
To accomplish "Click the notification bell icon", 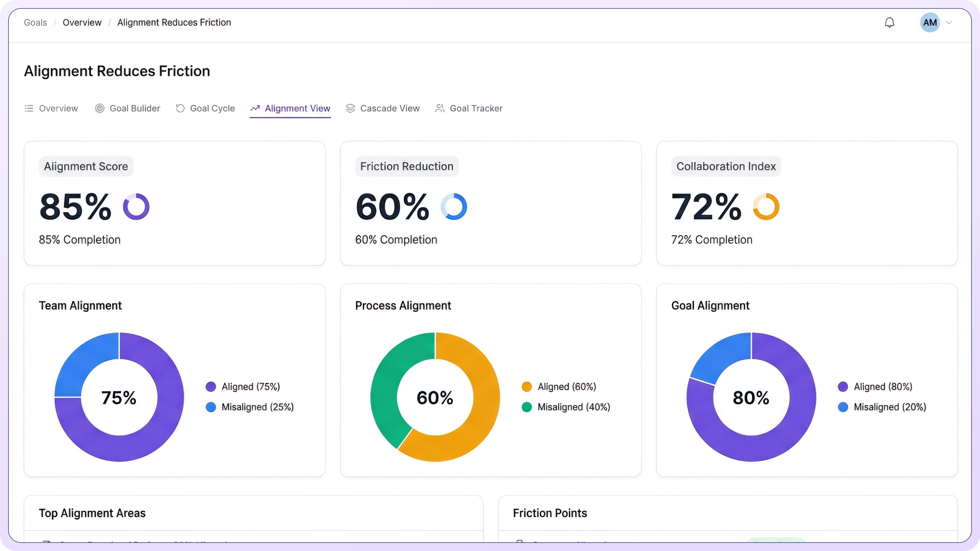I will (889, 23).
